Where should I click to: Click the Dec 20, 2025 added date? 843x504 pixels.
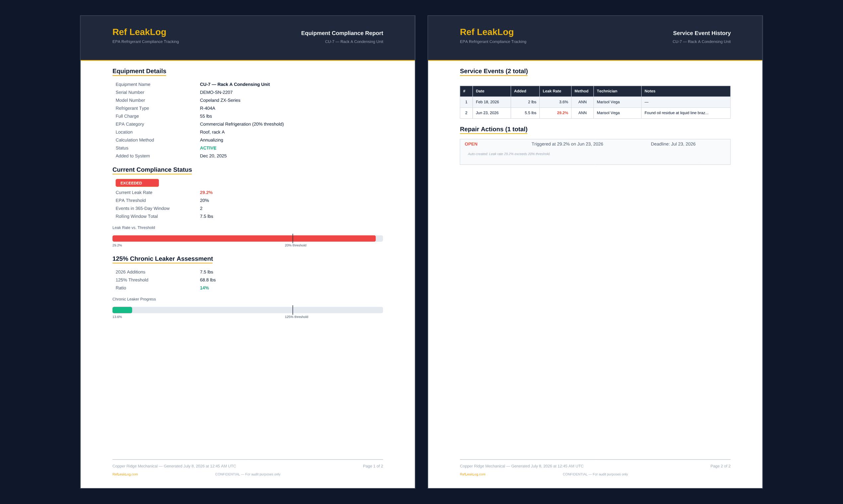tap(213, 156)
